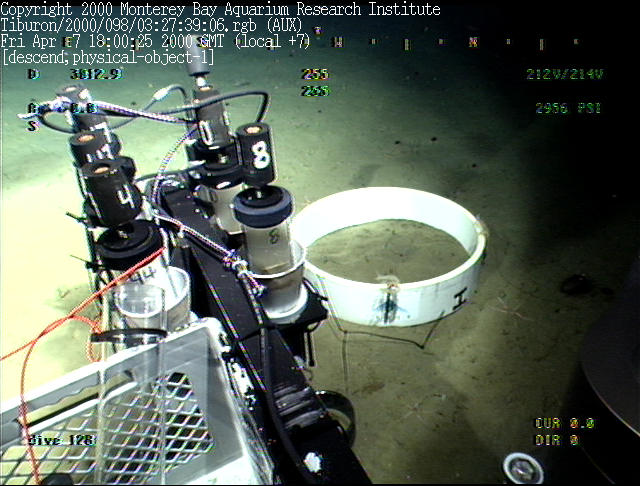Select the 'Dive 128' label

pyautogui.click(x=62, y=440)
